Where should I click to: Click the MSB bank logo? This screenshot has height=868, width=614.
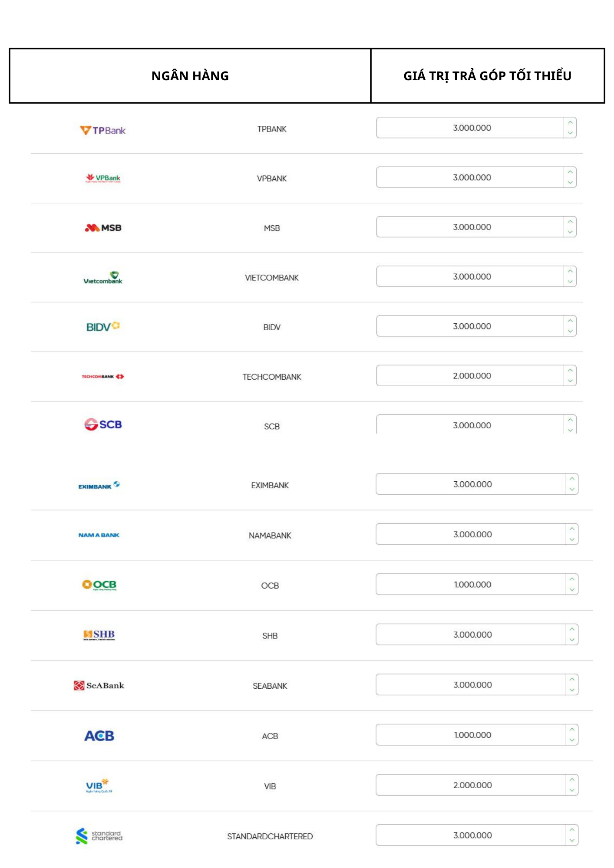[103, 228]
